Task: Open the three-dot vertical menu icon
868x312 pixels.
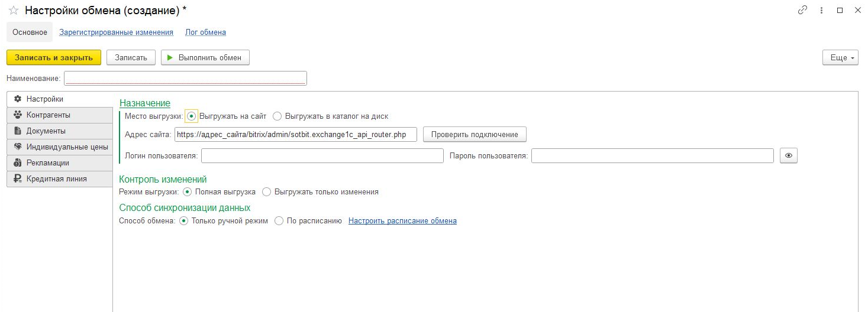Action: tap(821, 10)
